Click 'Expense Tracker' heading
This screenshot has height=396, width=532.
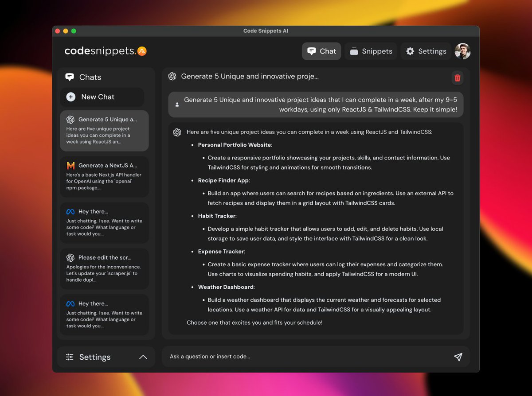click(221, 251)
